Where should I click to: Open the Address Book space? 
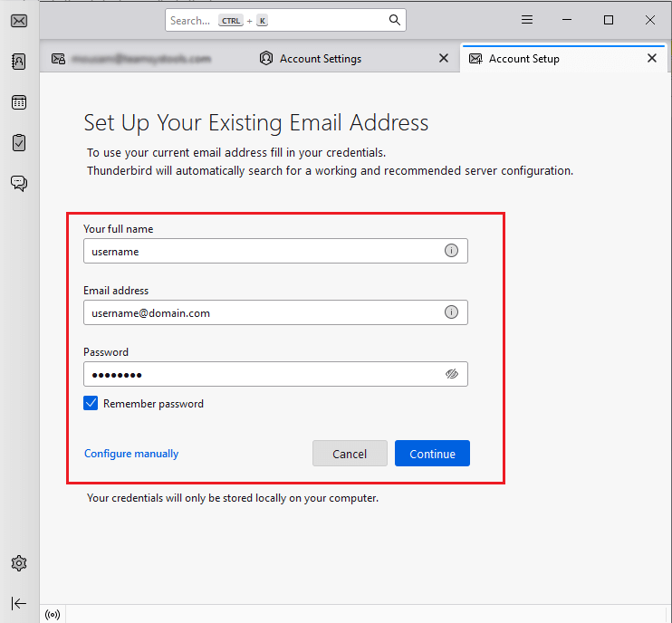tap(19, 62)
